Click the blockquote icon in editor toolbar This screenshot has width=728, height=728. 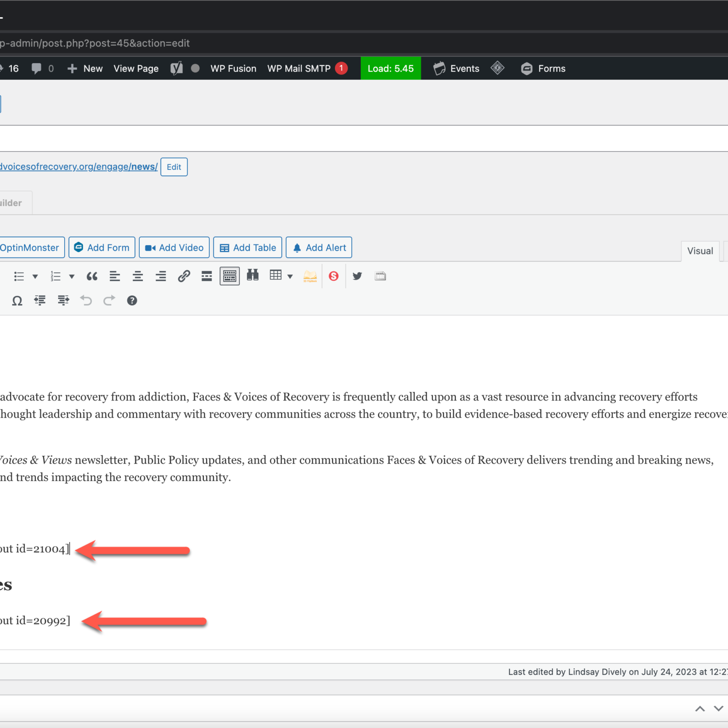tap(92, 276)
